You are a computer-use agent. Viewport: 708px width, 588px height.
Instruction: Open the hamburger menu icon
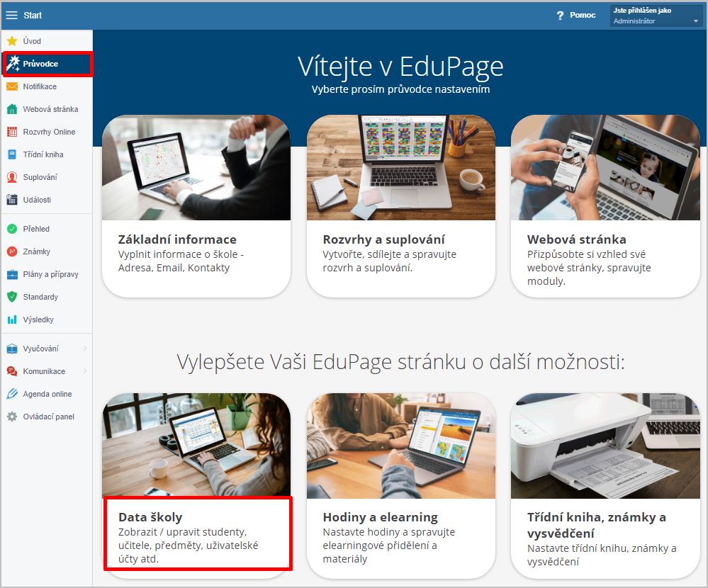click(x=12, y=16)
